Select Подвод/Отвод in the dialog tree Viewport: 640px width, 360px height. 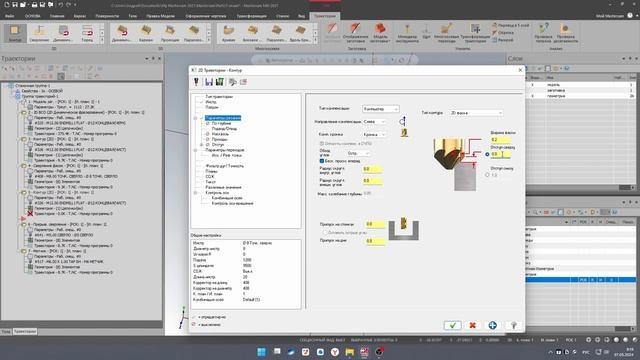click(x=224, y=129)
